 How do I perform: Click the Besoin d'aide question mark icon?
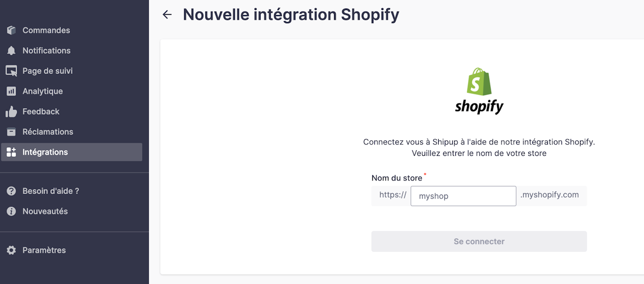pyautogui.click(x=11, y=191)
